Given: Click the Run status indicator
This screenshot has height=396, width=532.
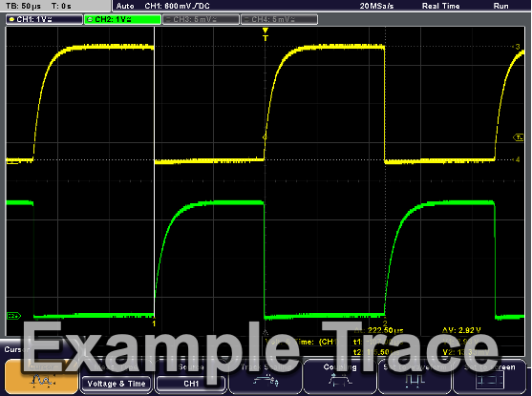Looking at the screenshot, I should tap(500, 6).
